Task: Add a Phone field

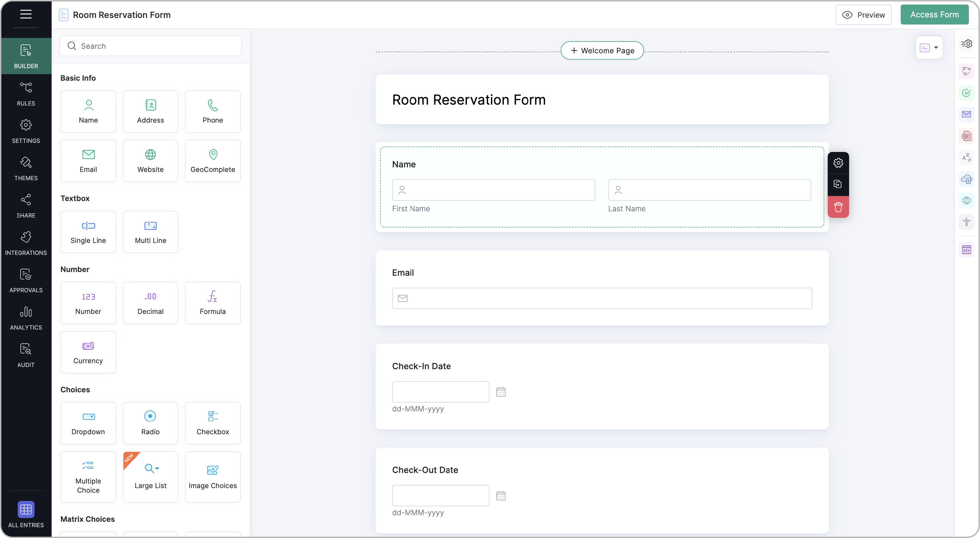Action: coord(213,111)
